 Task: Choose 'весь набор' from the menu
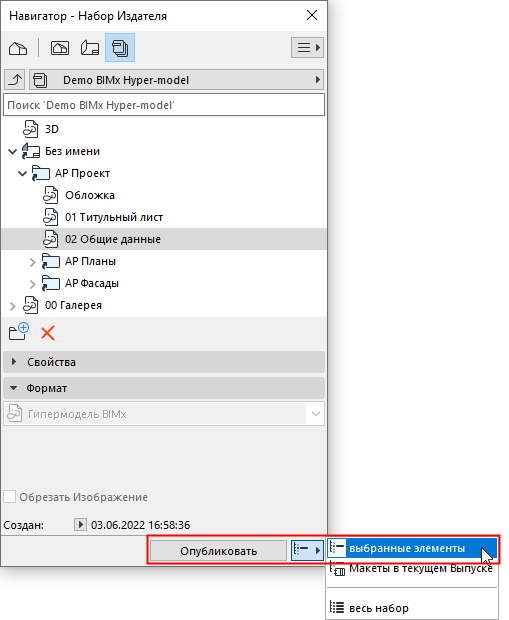(x=412, y=608)
